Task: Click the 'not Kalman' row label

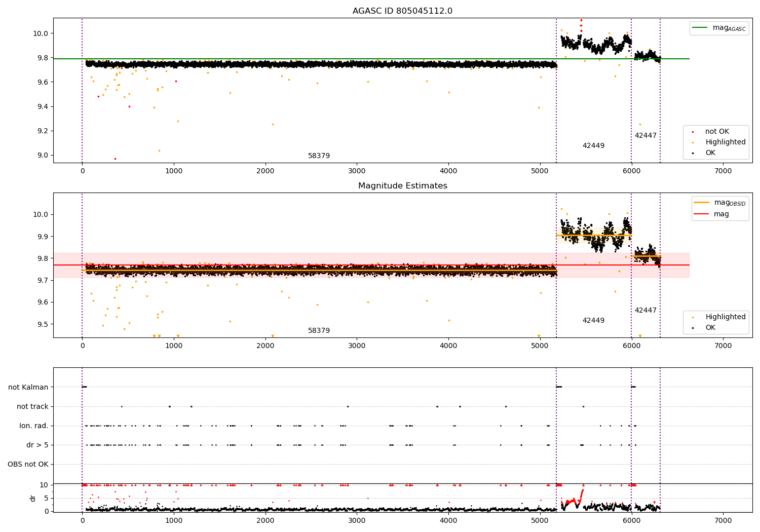Action: click(x=28, y=388)
